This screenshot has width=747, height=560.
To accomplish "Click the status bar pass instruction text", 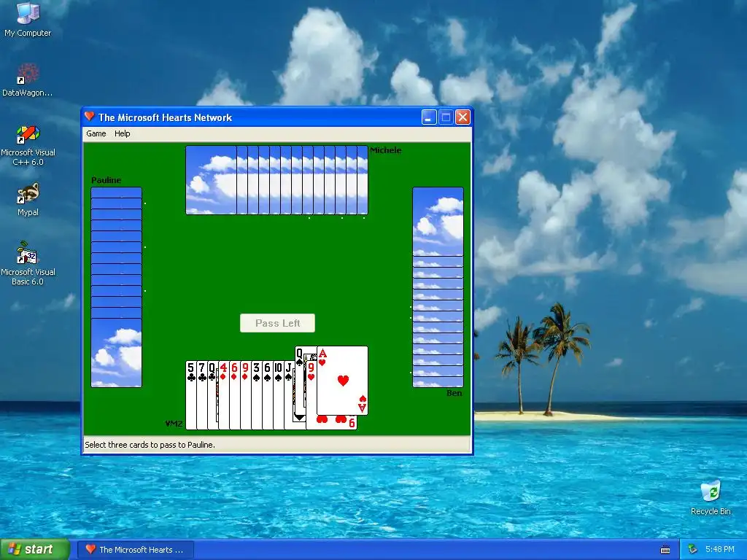I will click(x=150, y=445).
